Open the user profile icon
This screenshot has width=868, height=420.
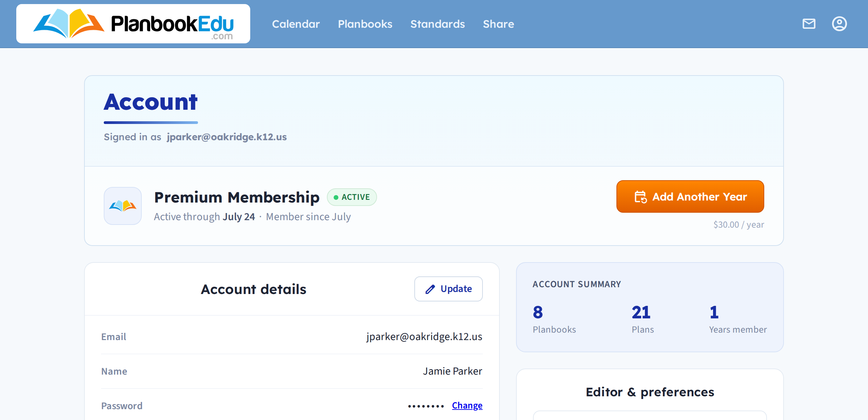tap(840, 24)
